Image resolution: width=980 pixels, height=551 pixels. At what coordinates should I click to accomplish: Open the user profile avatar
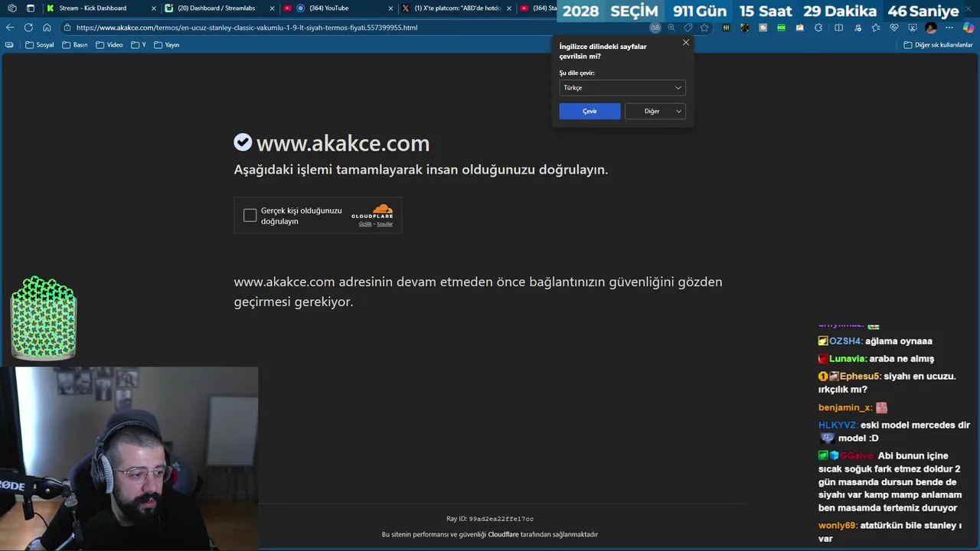point(931,28)
